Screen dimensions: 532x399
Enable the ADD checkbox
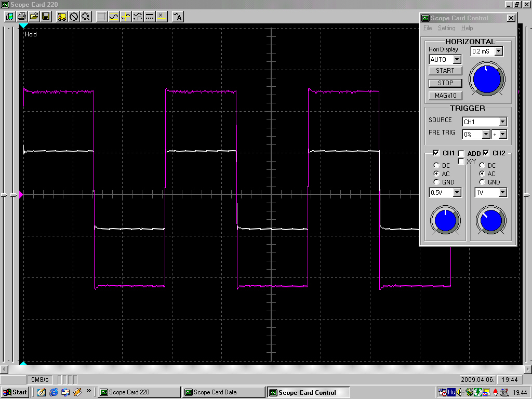[461, 153]
